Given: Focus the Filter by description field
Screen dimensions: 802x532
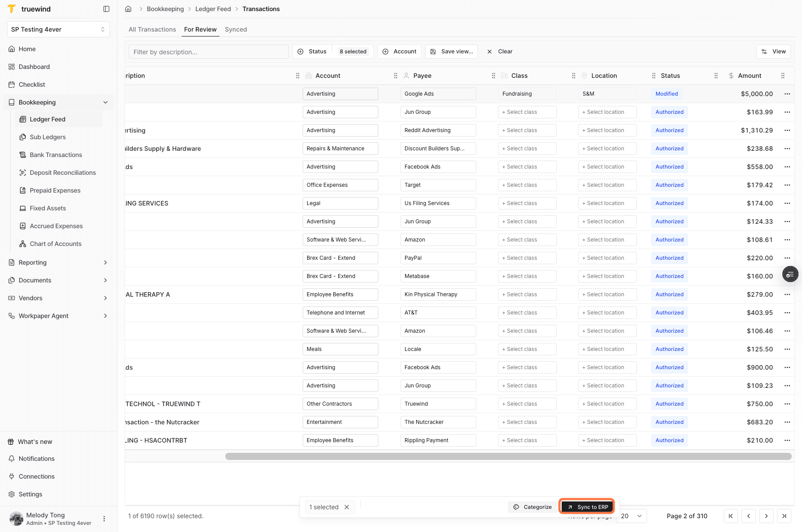Looking at the screenshot, I should pyautogui.click(x=209, y=52).
